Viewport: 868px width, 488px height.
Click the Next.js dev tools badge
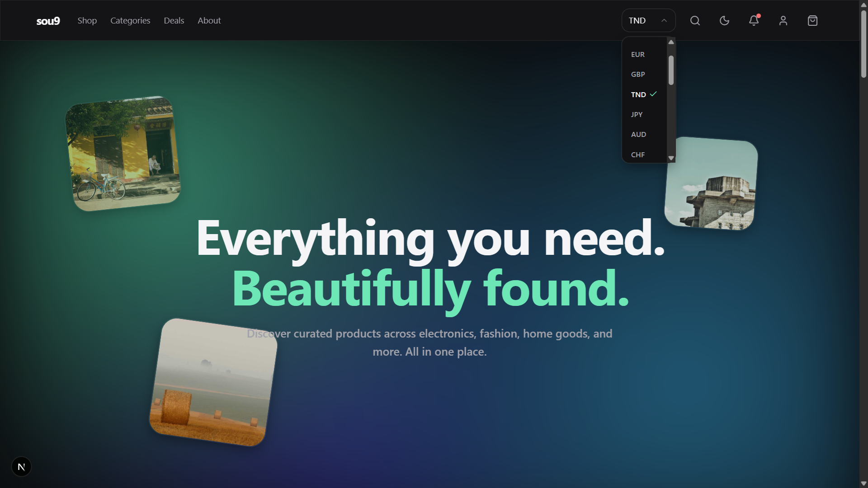pos(21,467)
